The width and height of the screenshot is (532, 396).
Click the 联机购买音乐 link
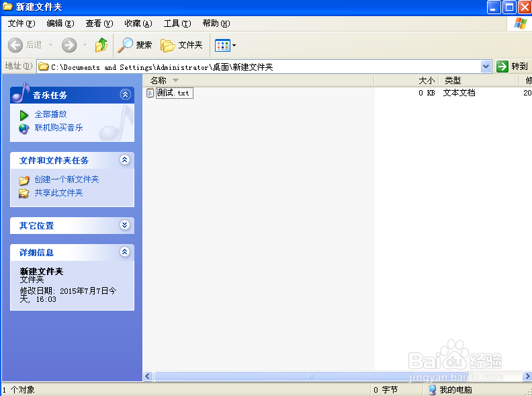pos(58,128)
